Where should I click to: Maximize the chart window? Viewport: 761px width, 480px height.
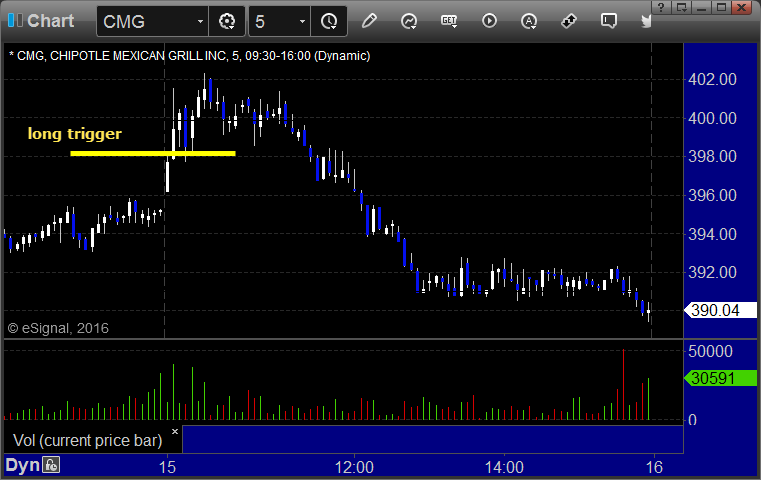coord(721,7)
